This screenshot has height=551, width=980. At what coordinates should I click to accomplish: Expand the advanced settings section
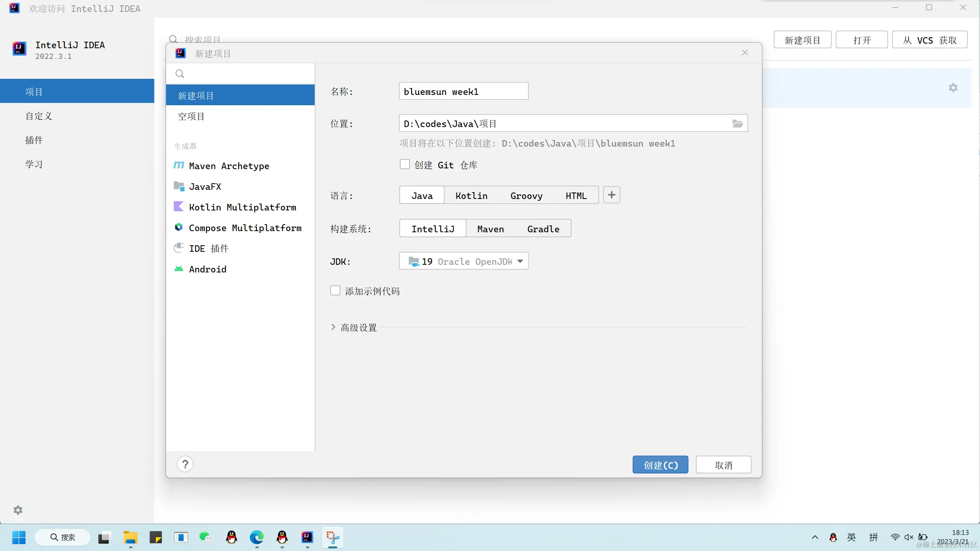tap(333, 327)
